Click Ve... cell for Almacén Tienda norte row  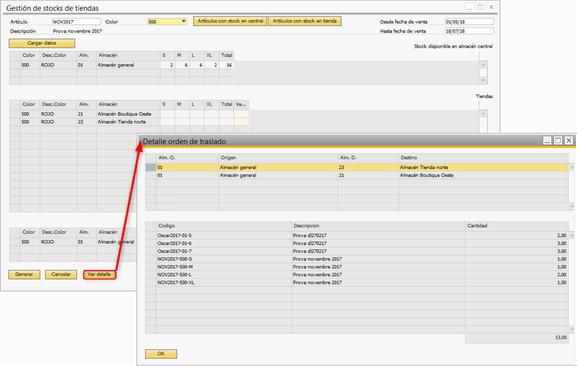(x=241, y=122)
